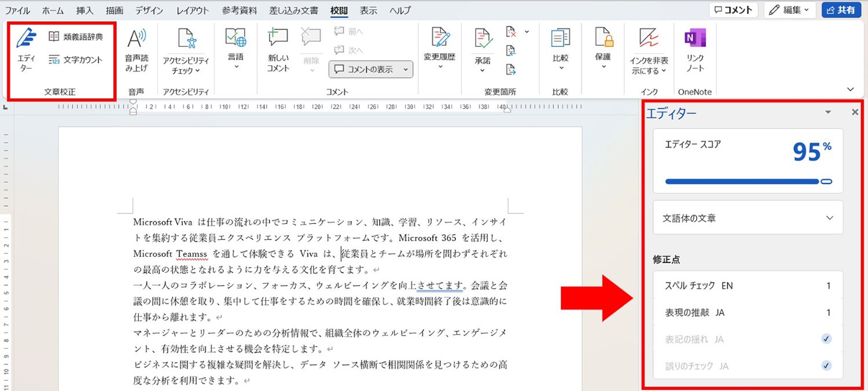Open エディター pane options arrow

(x=828, y=112)
